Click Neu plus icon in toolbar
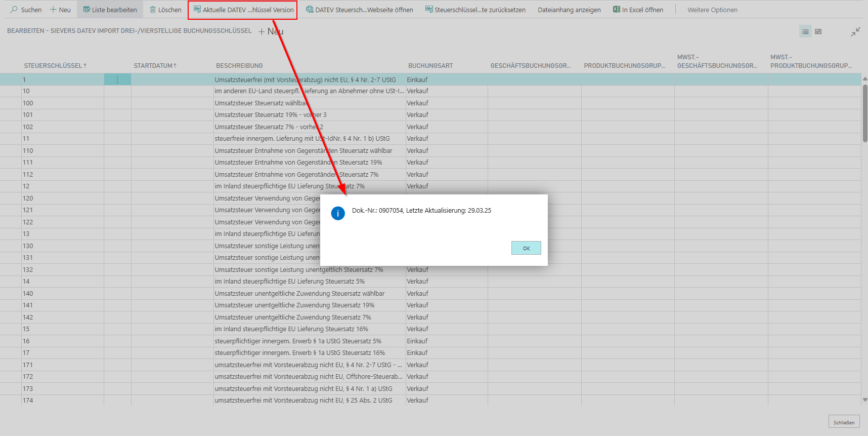 tap(53, 10)
